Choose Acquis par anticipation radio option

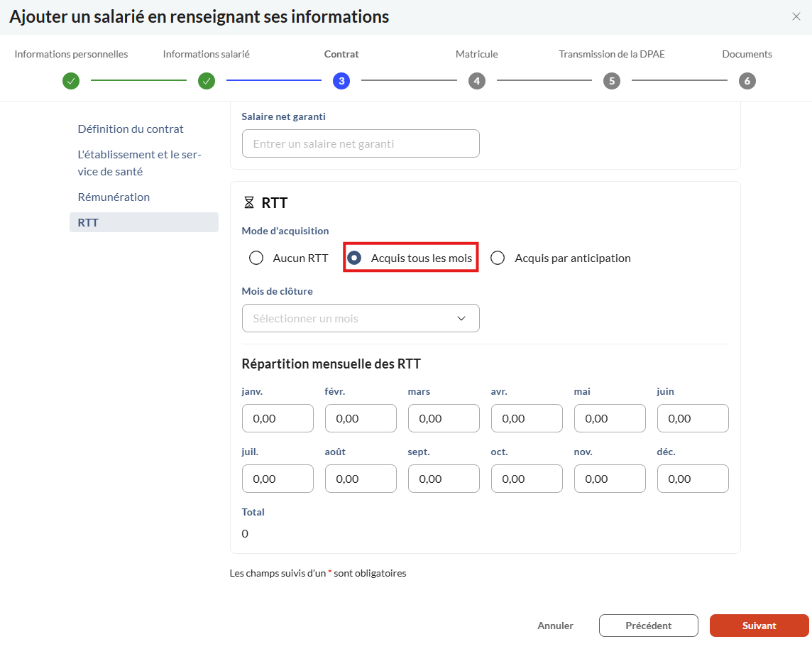498,258
